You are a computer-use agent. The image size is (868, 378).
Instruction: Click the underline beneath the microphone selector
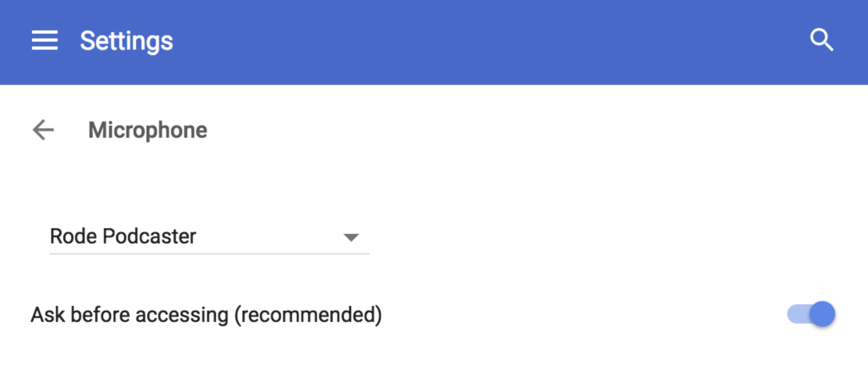[209, 253]
